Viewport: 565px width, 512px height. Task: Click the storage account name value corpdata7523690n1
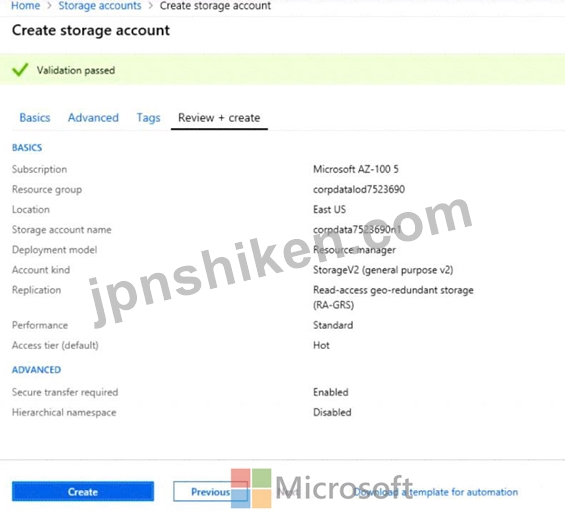(x=357, y=230)
